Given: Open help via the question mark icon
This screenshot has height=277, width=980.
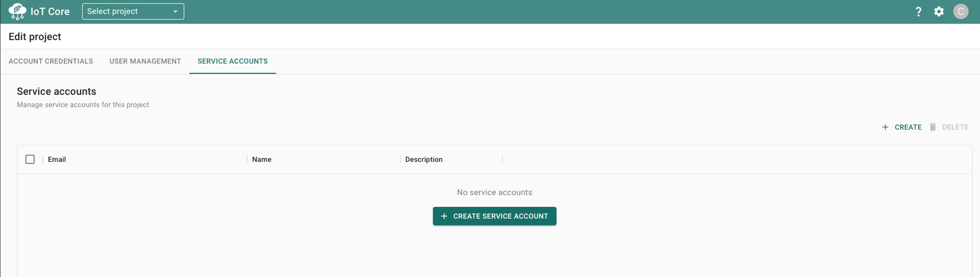Looking at the screenshot, I should [918, 11].
